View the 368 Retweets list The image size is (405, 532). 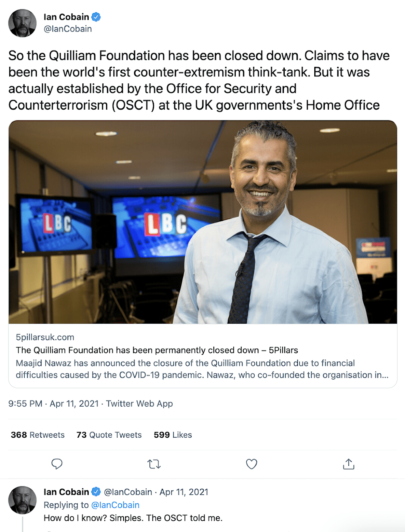pos(38,435)
